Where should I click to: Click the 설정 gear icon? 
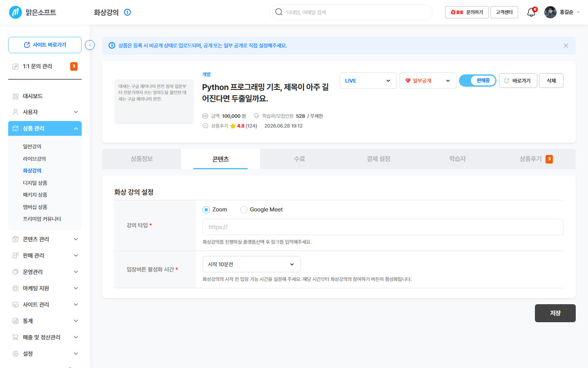(16, 354)
